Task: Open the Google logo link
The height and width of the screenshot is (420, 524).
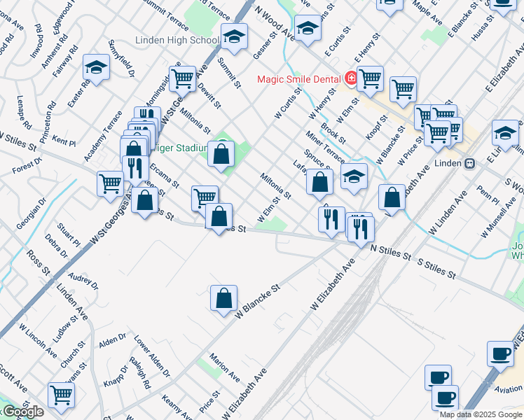Action: pos(22,412)
